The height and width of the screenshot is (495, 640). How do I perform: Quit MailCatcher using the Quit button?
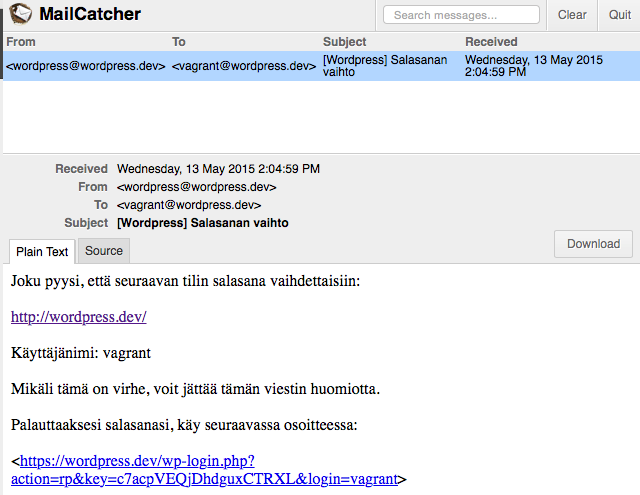point(620,15)
